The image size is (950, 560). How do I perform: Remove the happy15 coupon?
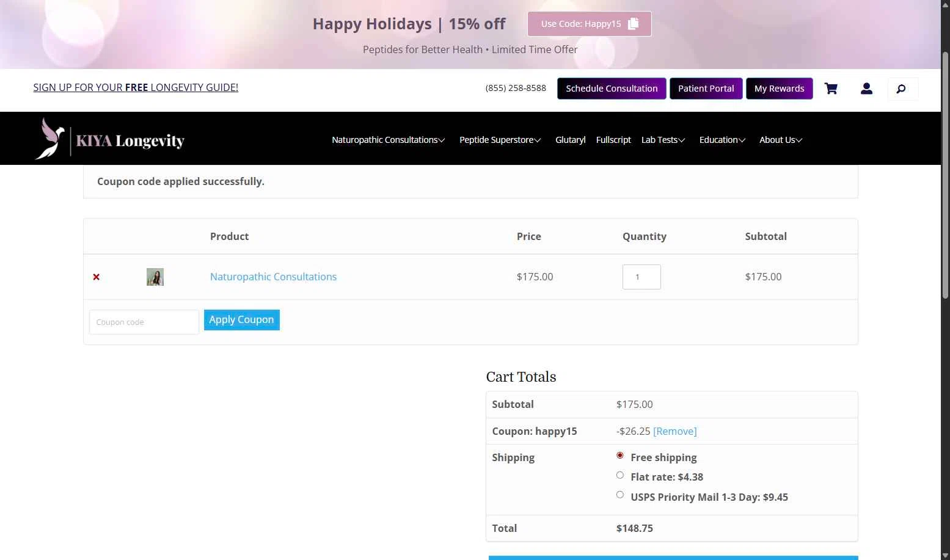pos(674,431)
